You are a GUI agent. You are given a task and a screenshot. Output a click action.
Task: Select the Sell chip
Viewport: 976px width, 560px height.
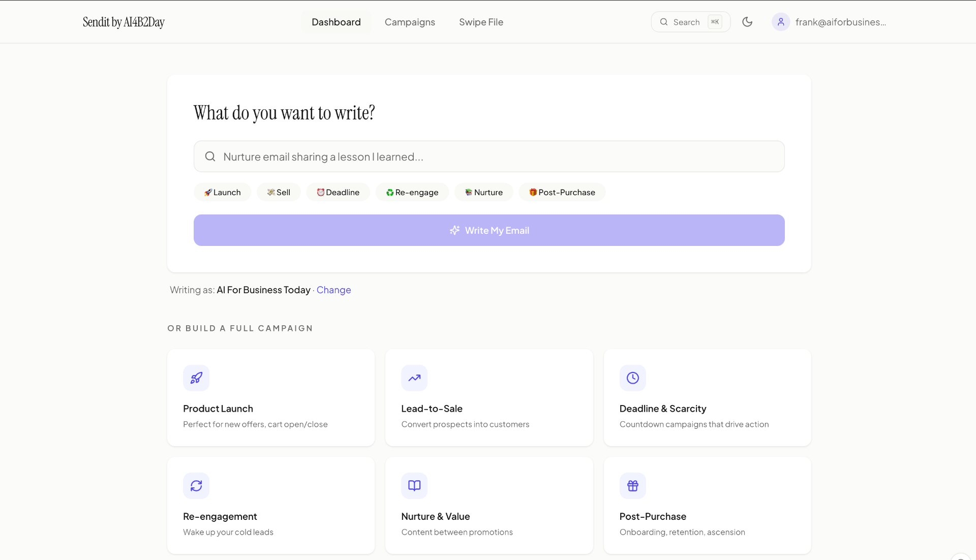coord(279,192)
